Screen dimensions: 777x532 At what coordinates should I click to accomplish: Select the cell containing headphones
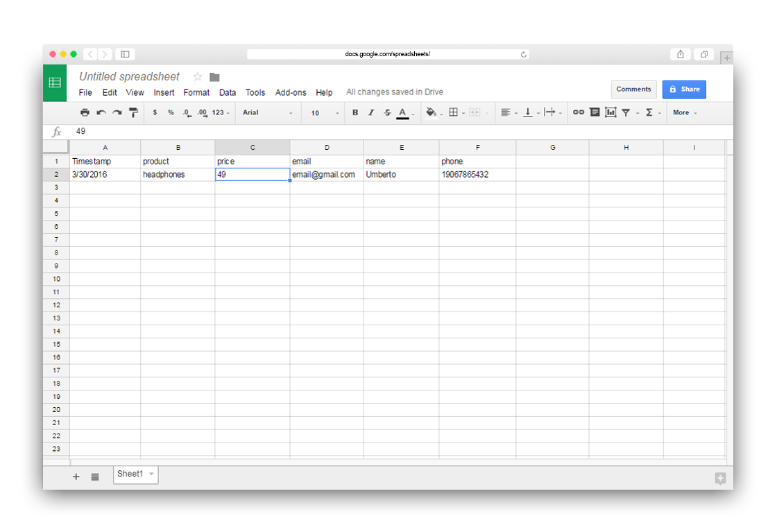coord(178,174)
